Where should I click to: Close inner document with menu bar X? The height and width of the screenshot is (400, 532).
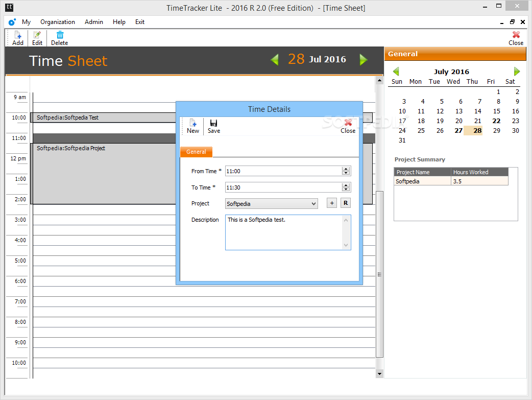pyautogui.click(x=522, y=22)
